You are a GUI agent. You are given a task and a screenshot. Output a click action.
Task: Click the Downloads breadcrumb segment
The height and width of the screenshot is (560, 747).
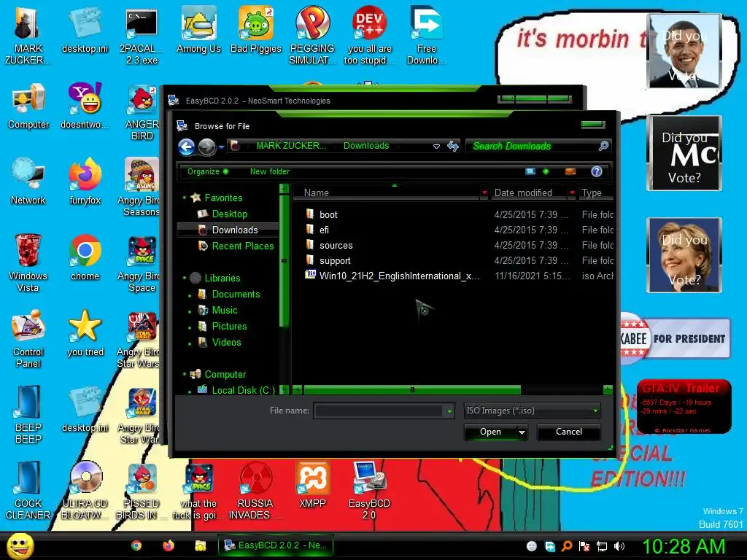coord(366,146)
